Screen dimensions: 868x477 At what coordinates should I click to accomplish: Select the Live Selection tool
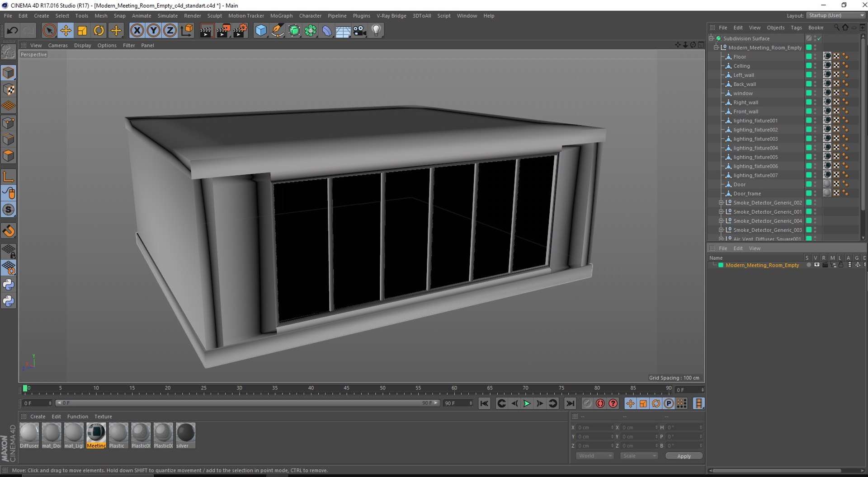pyautogui.click(x=49, y=31)
